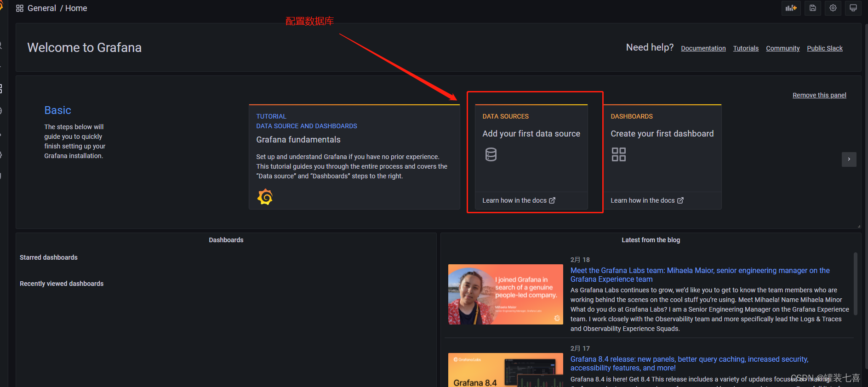Click the Basic section heading

coord(58,110)
